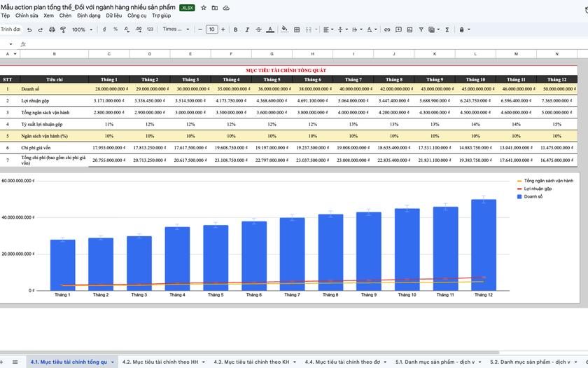Open the Trợ giúp menu
This screenshot has height=368, width=588.
click(x=161, y=15)
